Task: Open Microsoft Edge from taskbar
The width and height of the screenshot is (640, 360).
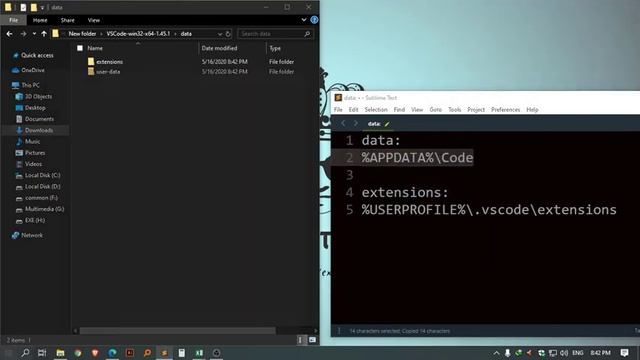Action: [113, 353]
